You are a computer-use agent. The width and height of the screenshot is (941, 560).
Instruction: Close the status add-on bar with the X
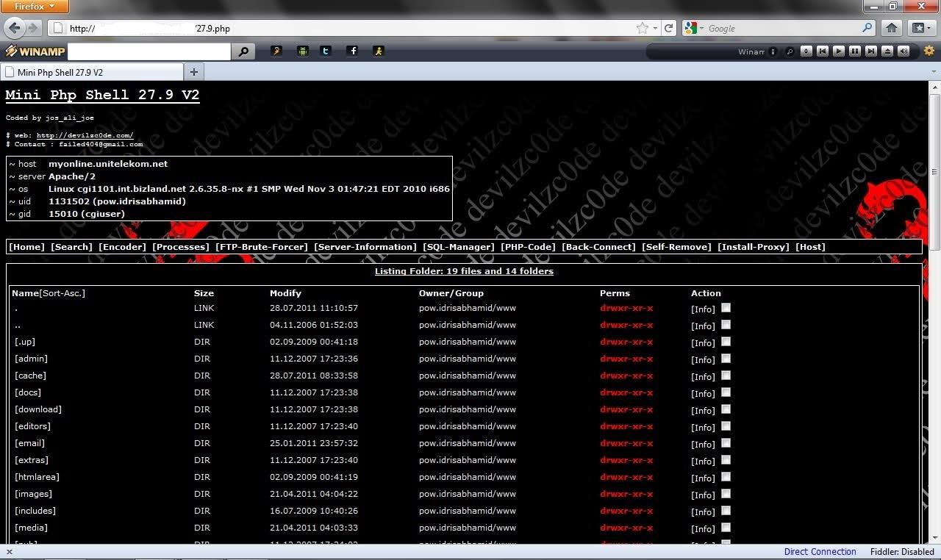[x=9, y=551]
